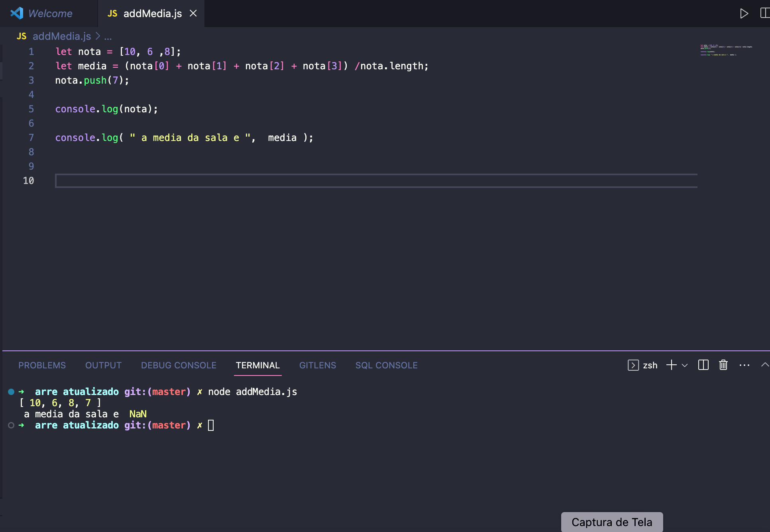
Task: Open the terminal more actions menu
Action: [744, 365]
